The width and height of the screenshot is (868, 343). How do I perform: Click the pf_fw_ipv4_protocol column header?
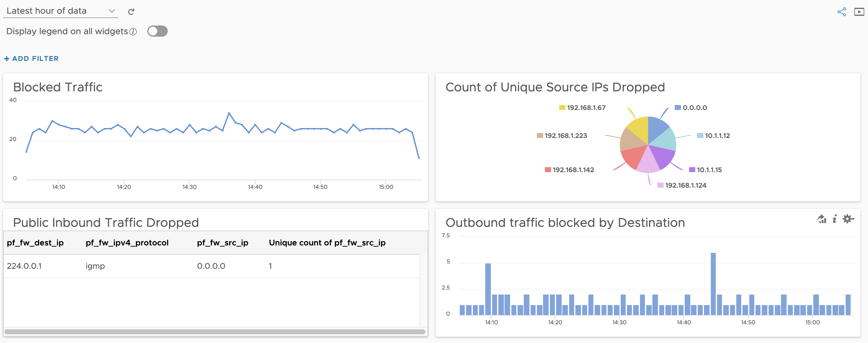click(x=127, y=243)
